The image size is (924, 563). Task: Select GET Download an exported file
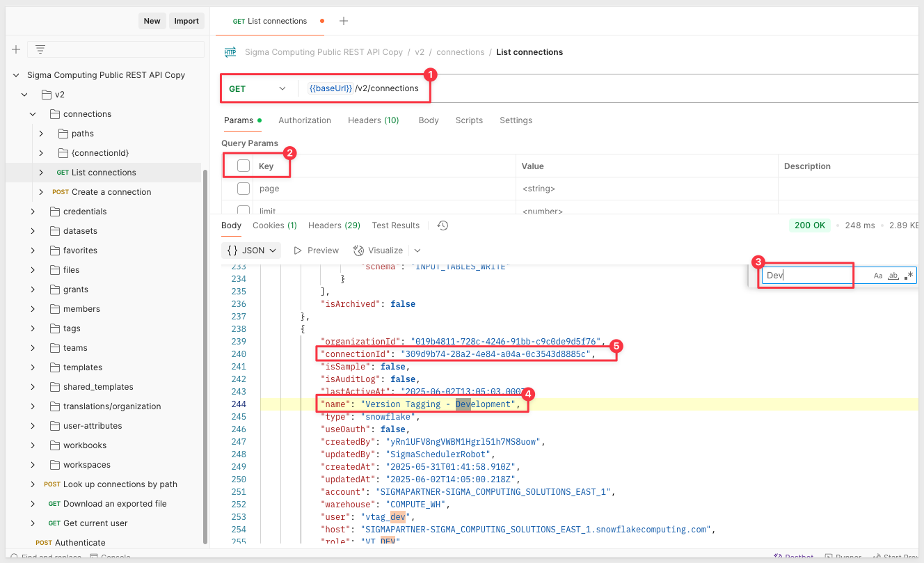coord(107,504)
